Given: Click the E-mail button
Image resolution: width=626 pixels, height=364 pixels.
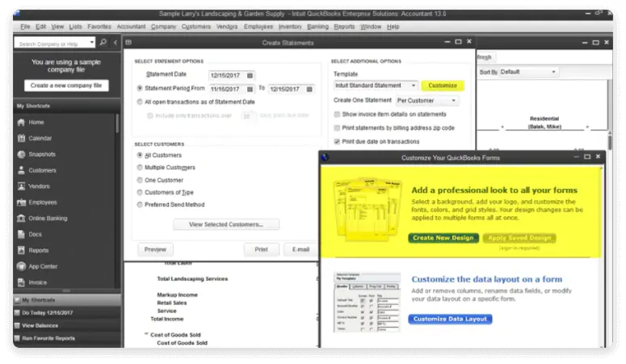Looking at the screenshot, I should click(300, 249).
